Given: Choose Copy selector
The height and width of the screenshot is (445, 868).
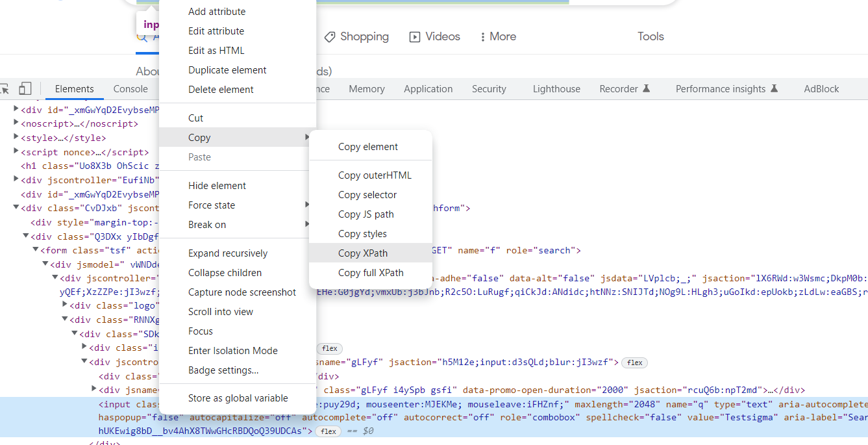Looking at the screenshot, I should [x=371, y=195].
